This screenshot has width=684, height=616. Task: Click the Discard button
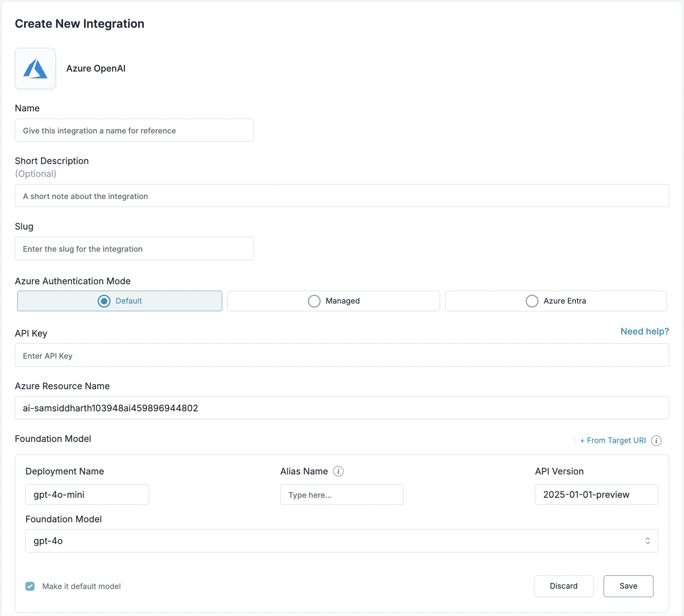point(563,586)
